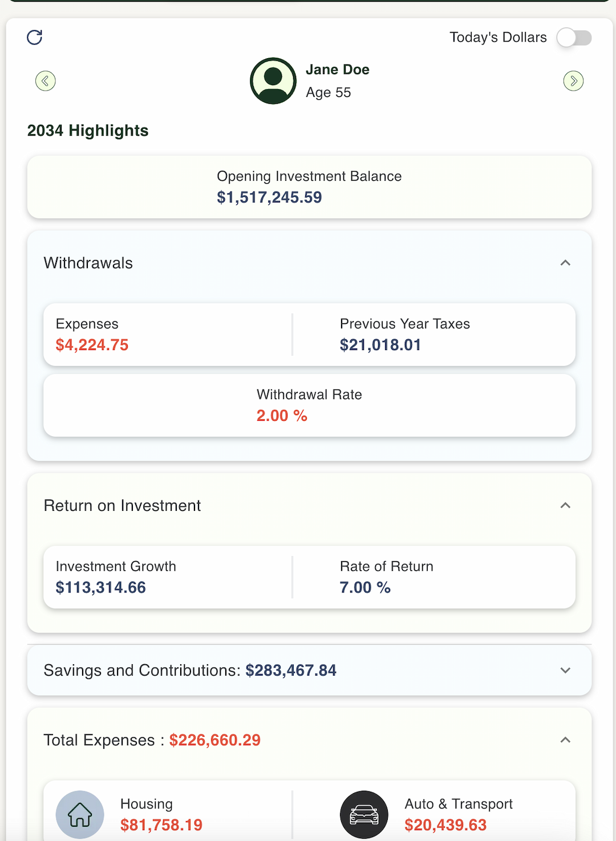This screenshot has width=616, height=841.
Task: Click the Housing expense amount
Action: tap(161, 825)
